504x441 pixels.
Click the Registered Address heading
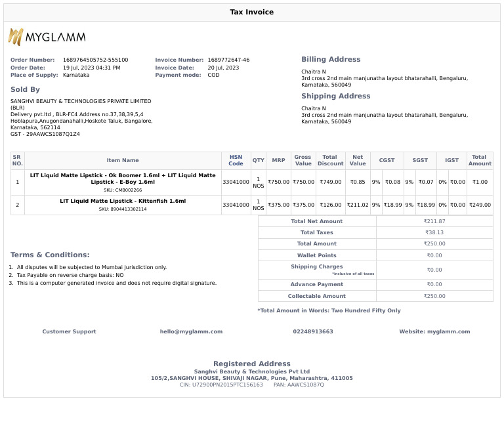coord(252,364)
